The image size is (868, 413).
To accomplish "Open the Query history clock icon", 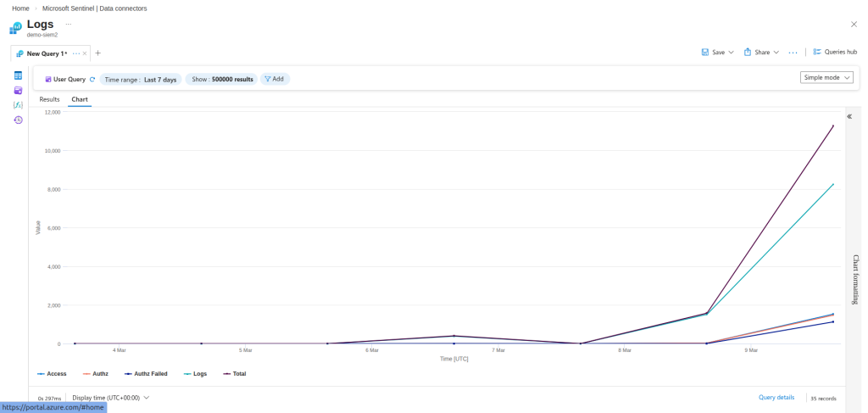I will [19, 120].
